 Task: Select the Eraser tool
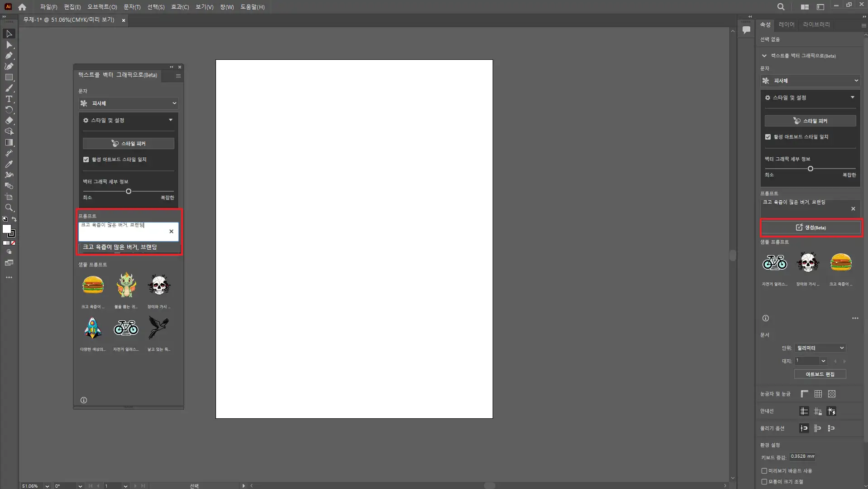[9, 121]
